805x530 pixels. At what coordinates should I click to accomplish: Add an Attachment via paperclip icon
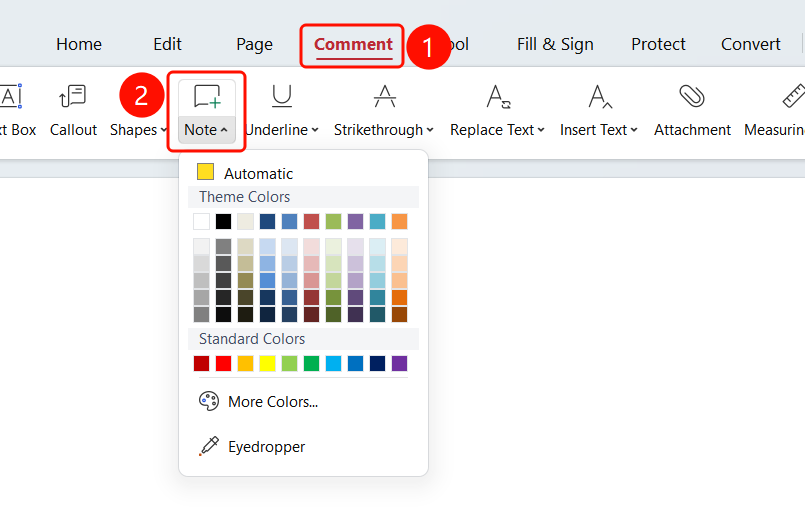click(x=692, y=97)
